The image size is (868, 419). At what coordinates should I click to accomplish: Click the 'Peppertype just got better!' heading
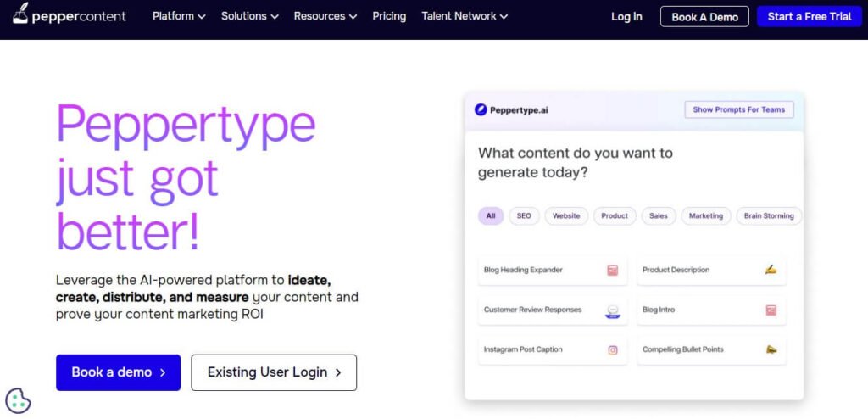(186, 176)
